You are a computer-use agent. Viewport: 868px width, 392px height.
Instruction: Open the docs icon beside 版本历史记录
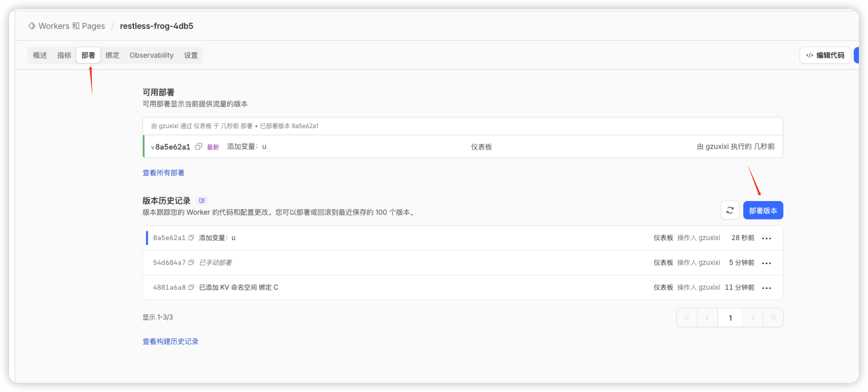click(202, 201)
